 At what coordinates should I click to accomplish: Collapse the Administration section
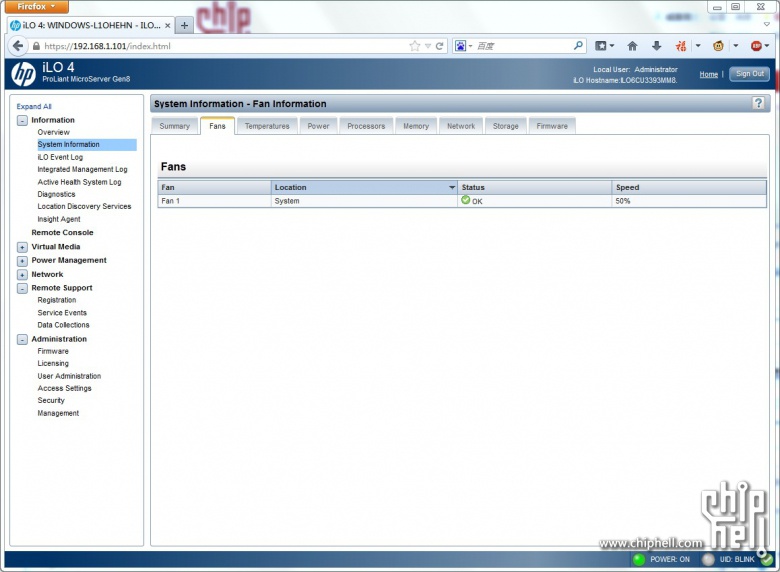(22, 339)
